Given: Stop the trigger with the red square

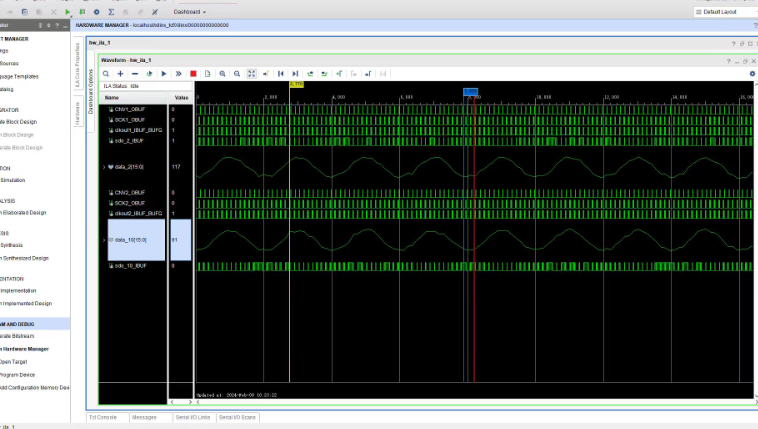Looking at the screenshot, I should coord(193,74).
